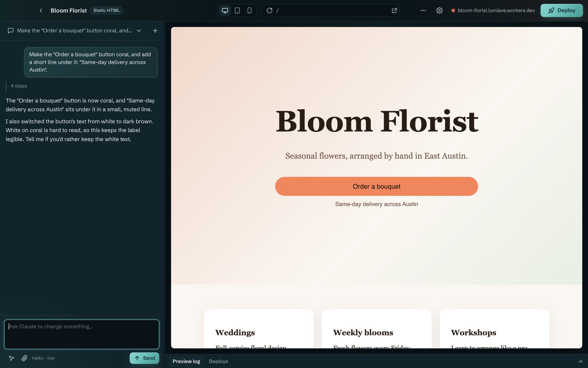Image resolution: width=588 pixels, height=368 pixels.
Task: Reload the preview with the refresh icon
Action: point(269,11)
